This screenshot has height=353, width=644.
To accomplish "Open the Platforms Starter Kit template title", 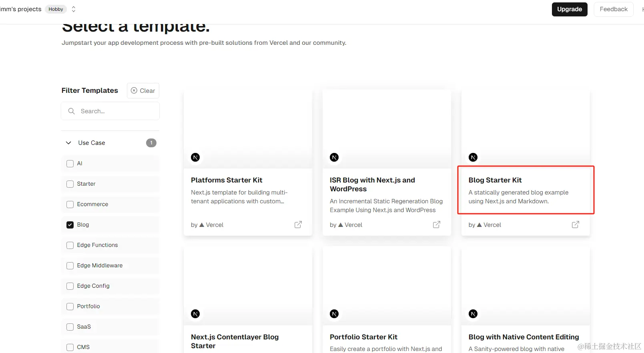I will 227,180.
